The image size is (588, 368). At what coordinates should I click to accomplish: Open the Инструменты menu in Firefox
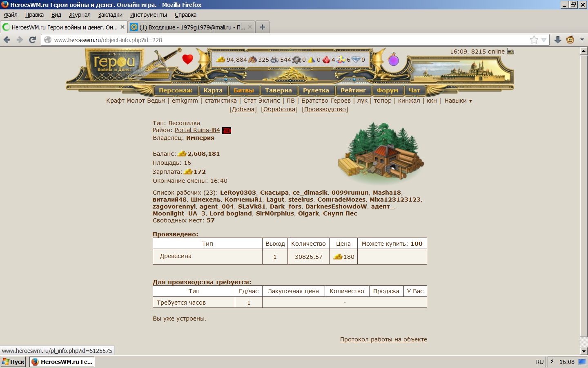149,15
